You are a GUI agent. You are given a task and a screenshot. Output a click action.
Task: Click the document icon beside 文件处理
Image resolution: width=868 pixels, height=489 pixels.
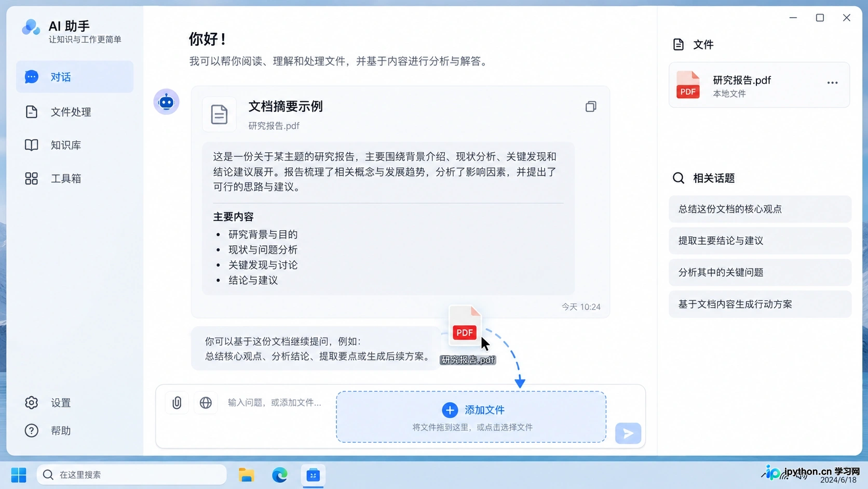[32, 112]
